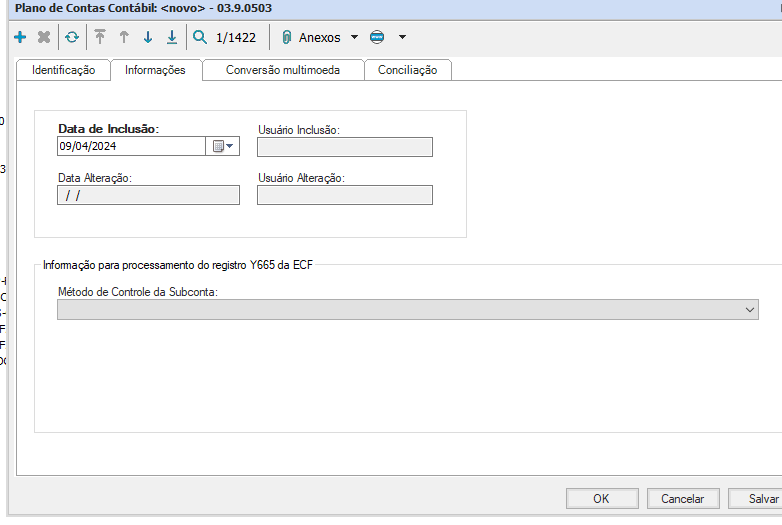Image resolution: width=782 pixels, height=525 pixels.
Task: Click the OK button
Action: pos(601,498)
